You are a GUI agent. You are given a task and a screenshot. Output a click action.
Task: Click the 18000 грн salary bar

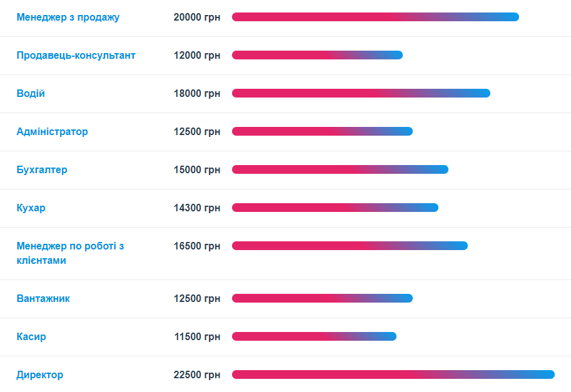pyautogui.click(x=361, y=93)
